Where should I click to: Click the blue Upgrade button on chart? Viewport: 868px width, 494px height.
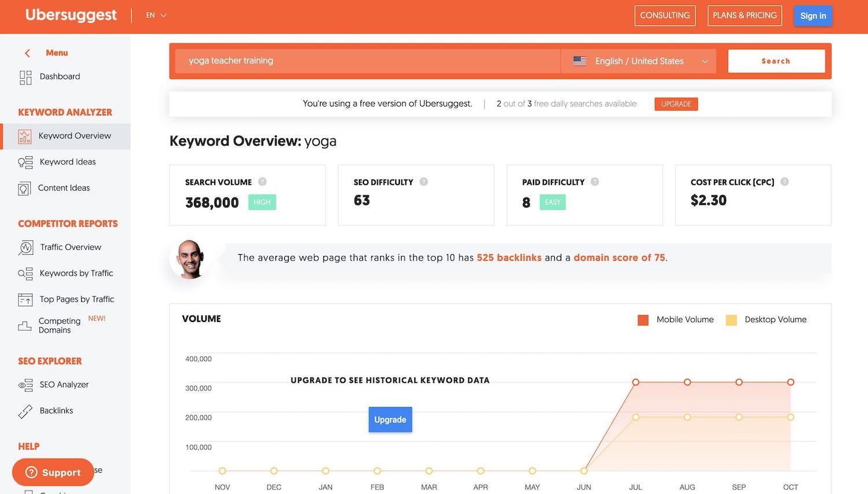[390, 420]
